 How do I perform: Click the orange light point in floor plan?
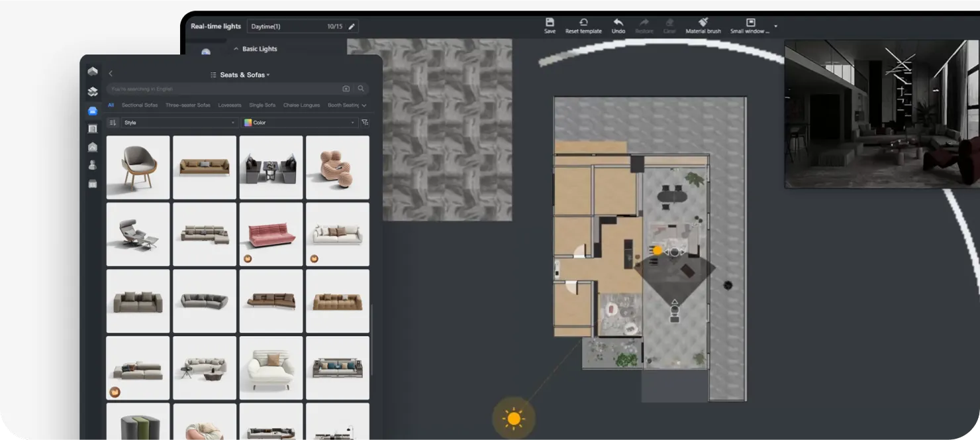658,250
